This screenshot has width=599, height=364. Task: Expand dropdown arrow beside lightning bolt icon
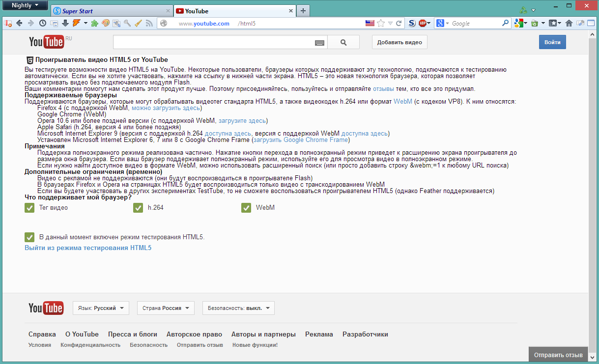86,23
